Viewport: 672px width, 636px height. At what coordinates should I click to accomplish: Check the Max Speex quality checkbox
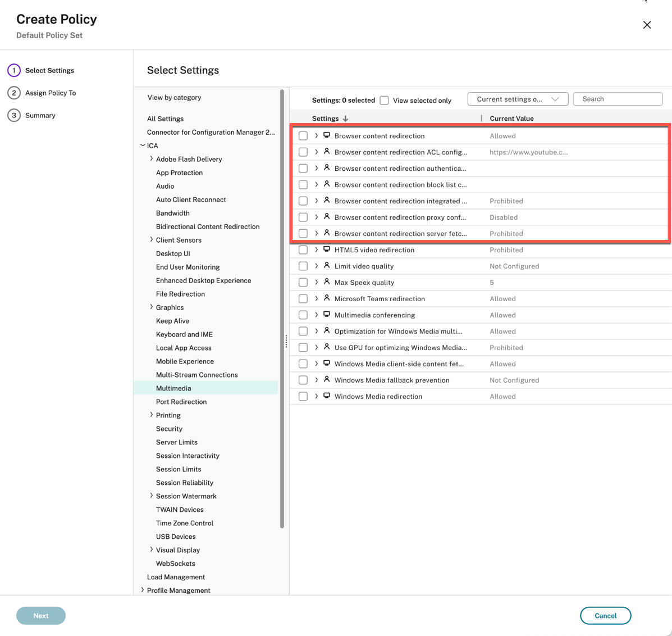[x=303, y=283]
